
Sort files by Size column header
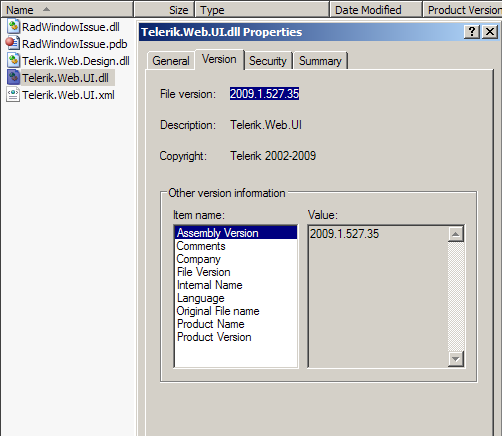tap(164, 10)
